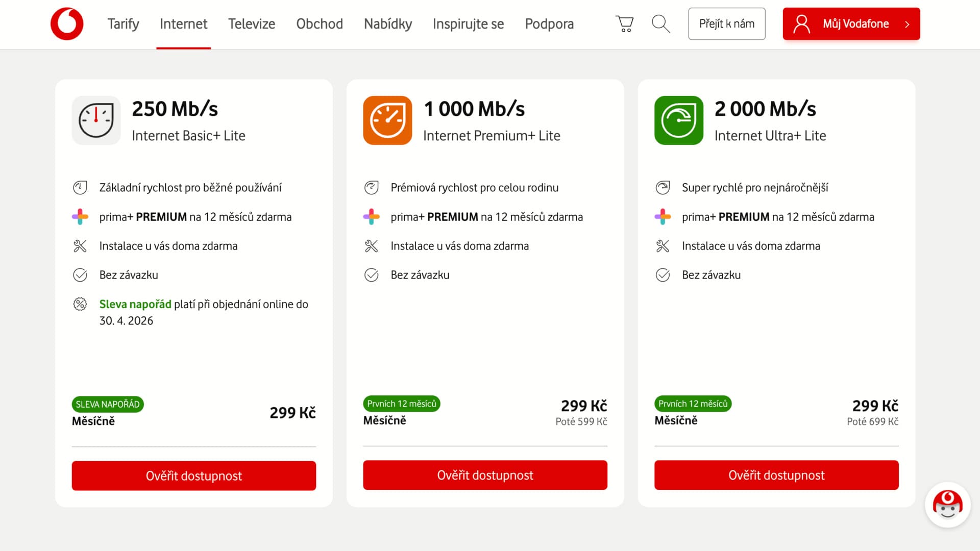Click the Přejít k nám button

click(726, 23)
